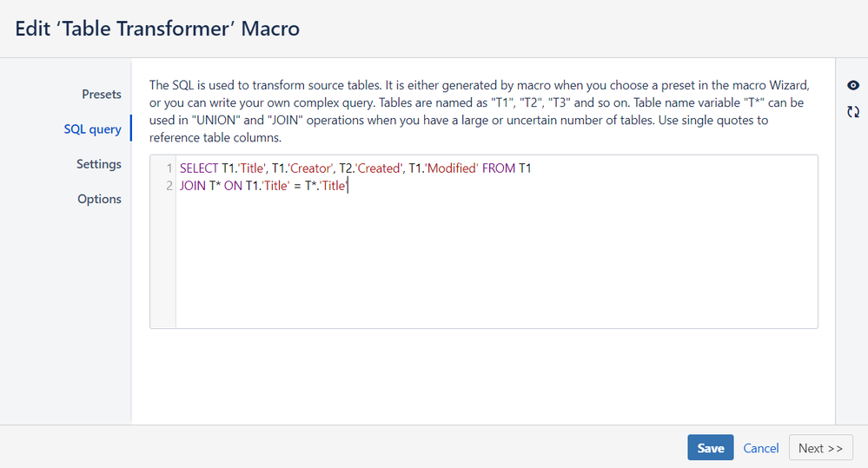Save the macro changes
868x468 pixels.
pos(710,447)
